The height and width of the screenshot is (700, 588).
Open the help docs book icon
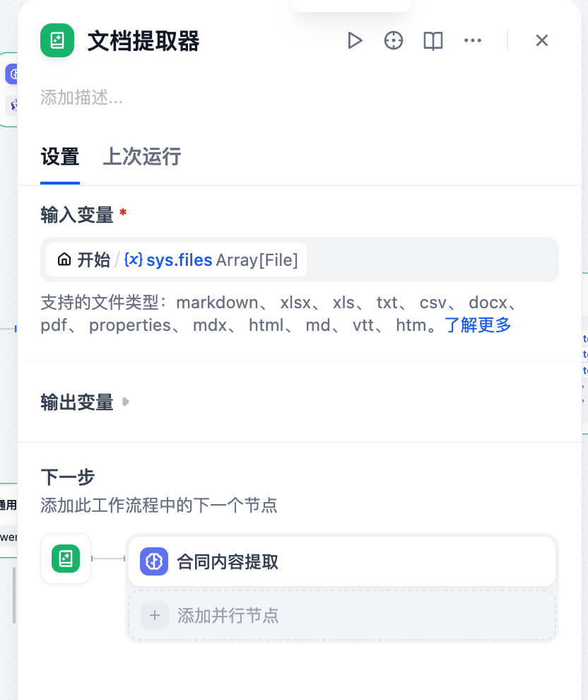click(x=433, y=41)
